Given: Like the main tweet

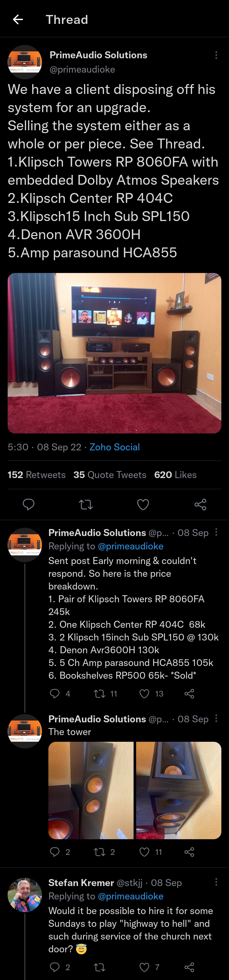Looking at the screenshot, I should (x=143, y=504).
